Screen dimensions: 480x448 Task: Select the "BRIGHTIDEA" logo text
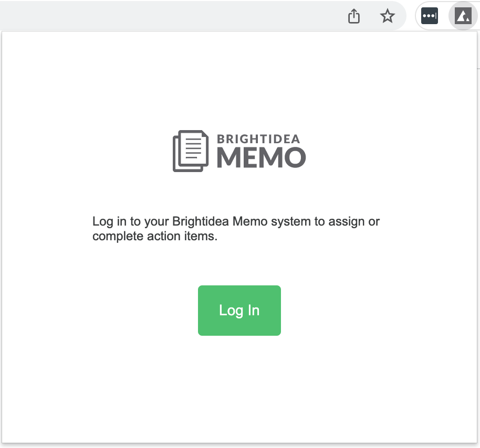[x=259, y=139]
